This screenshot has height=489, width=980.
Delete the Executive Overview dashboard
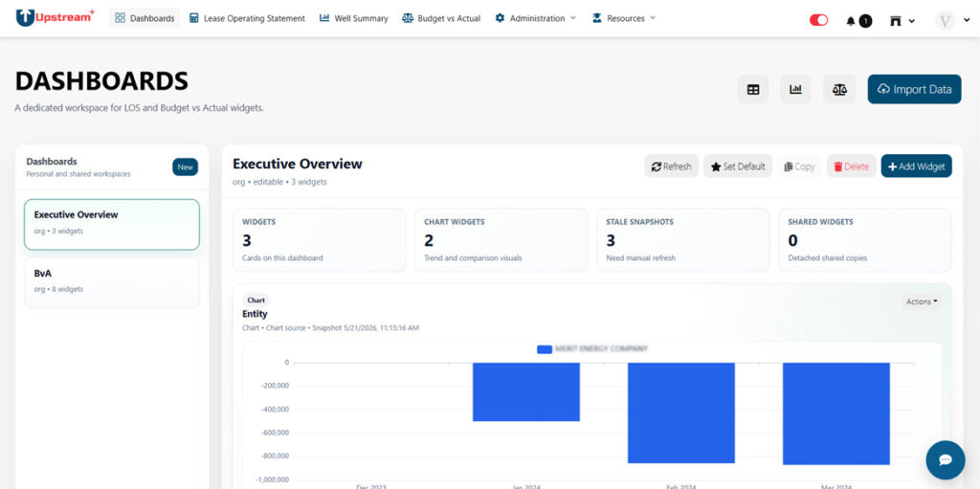(851, 167)
